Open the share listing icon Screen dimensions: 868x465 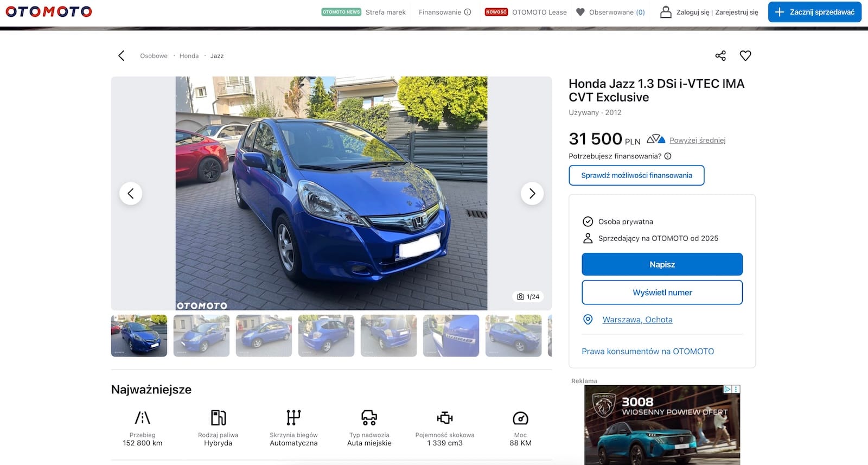point(720,55)
